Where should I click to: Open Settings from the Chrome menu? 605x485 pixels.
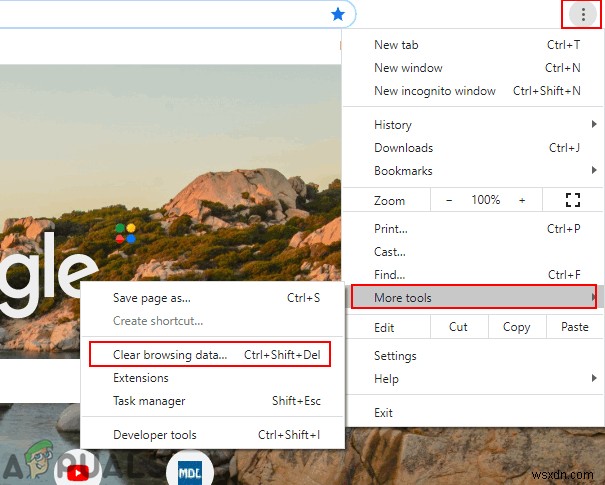point(473,356)
